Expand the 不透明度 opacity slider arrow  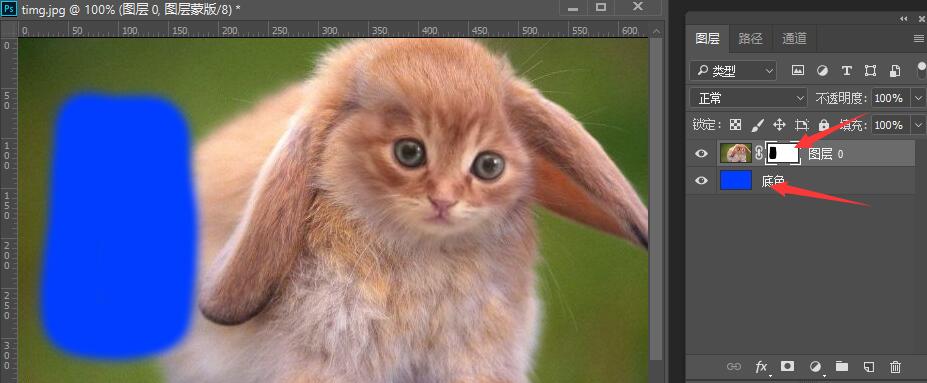(918, 98)
